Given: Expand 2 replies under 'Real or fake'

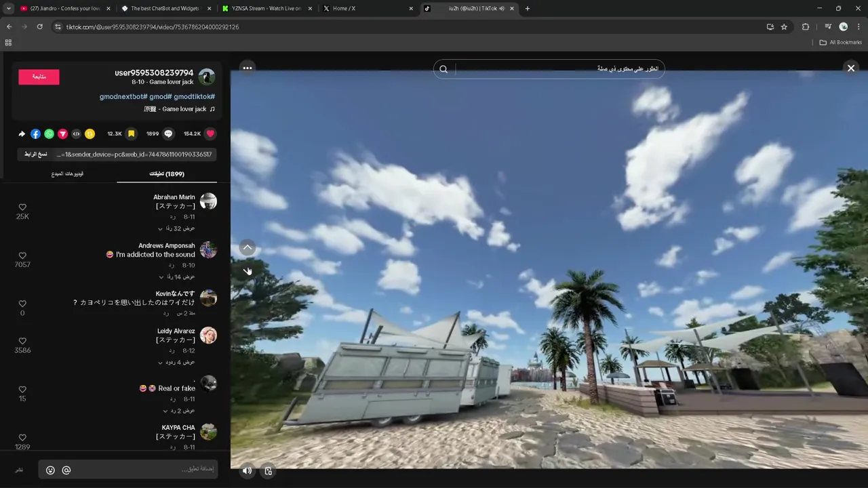Looking at the screenshot, I should 179,410.
